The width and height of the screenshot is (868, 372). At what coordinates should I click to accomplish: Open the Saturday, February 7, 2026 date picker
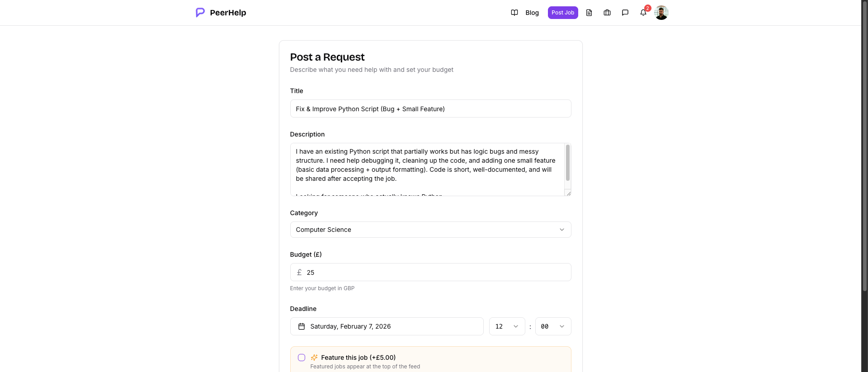[x=387, y=326]
